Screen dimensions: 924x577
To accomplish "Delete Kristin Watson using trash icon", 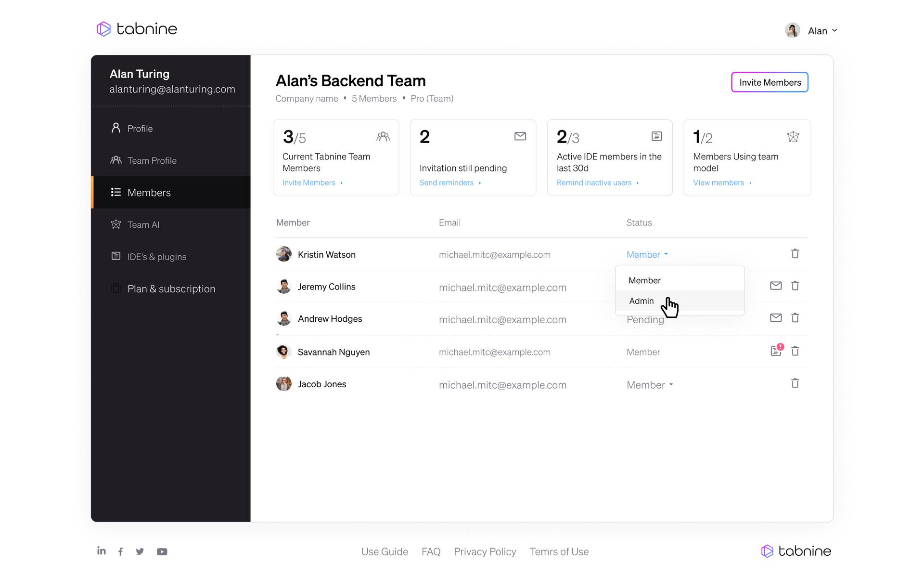I will (x=795, y=254).
